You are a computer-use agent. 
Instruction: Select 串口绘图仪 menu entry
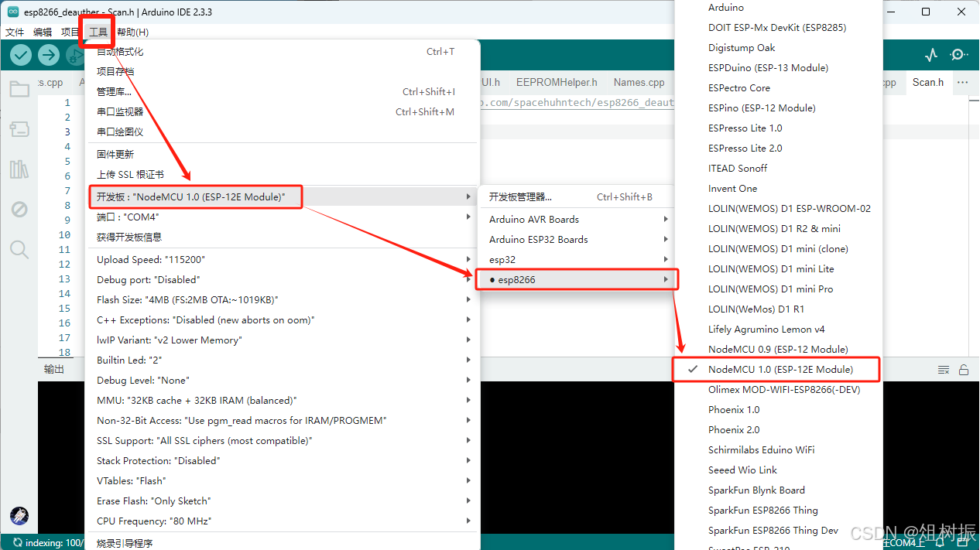[x=283, y=132]
